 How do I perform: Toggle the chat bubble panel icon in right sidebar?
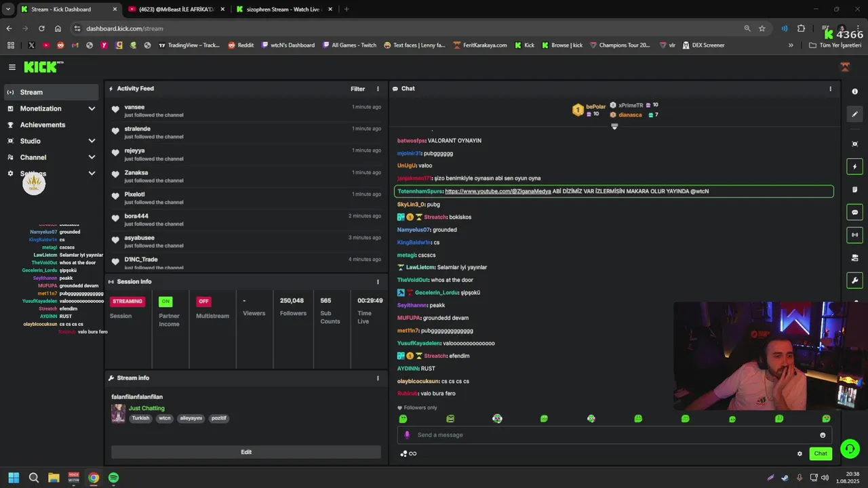(854, 212)
